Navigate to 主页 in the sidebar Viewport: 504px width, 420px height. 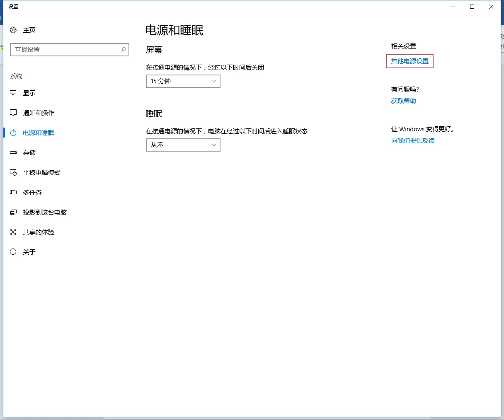coord(29,30)
